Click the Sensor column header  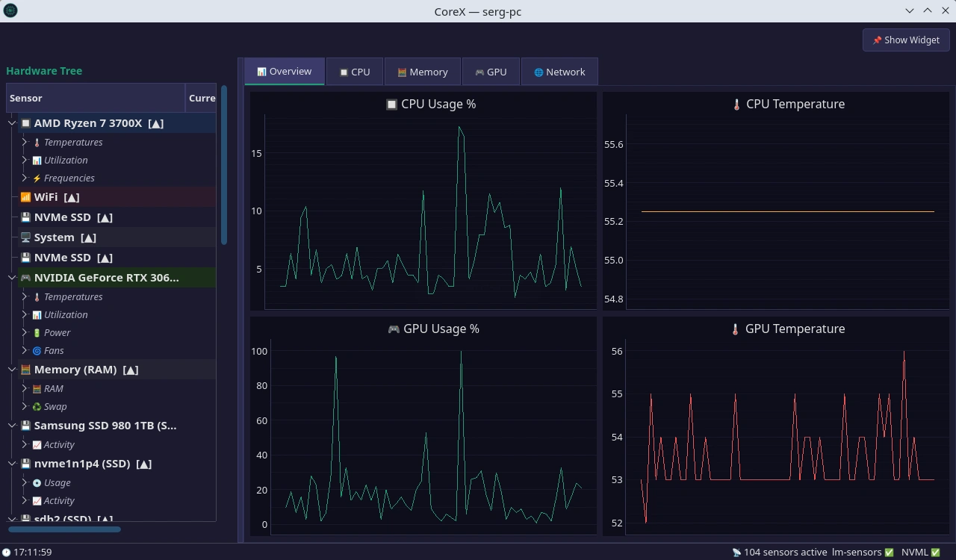point(95,98)
